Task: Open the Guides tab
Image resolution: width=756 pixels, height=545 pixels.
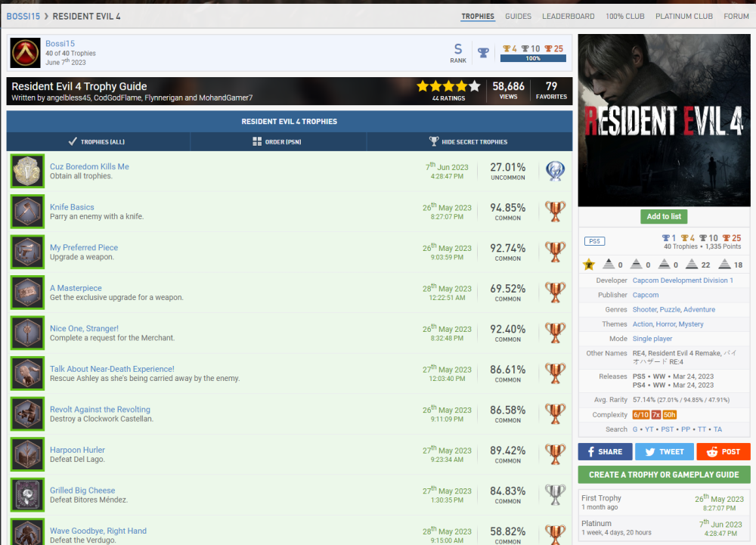Action: tap(518, 16)
